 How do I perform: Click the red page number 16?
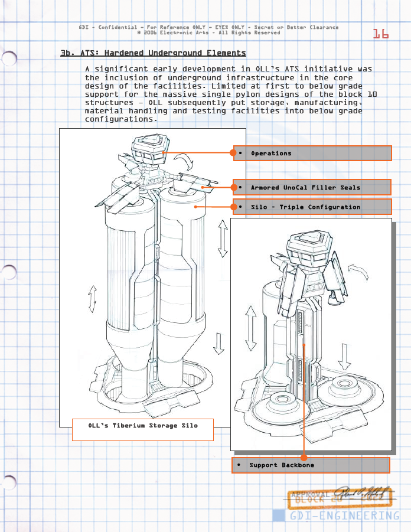(380, 34)
